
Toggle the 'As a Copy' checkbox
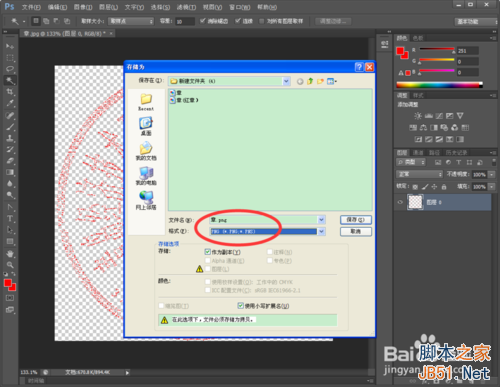click(208, 252)
